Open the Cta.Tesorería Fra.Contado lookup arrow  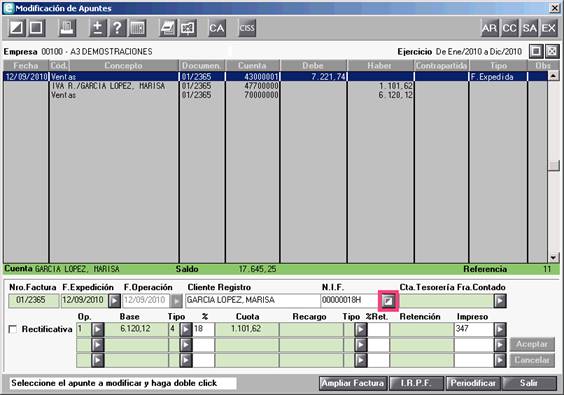(x=500, y=301)
